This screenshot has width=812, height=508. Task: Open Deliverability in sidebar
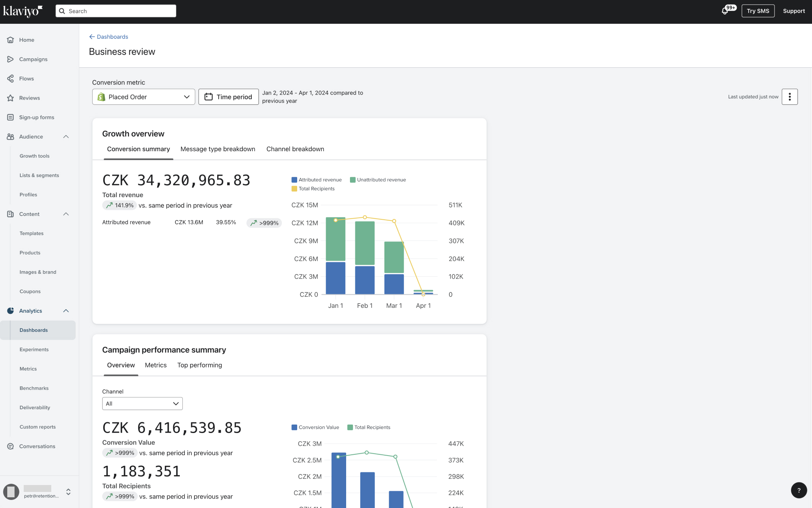click(35, 408)
